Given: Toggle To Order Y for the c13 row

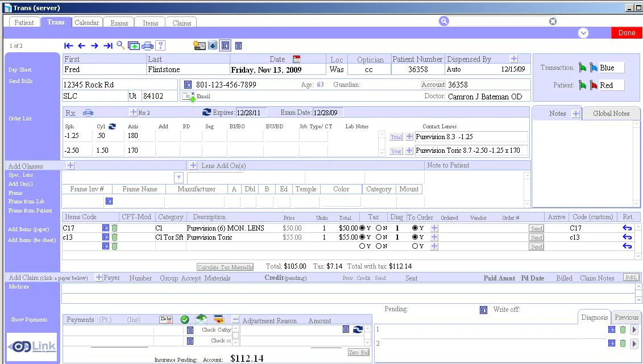Looking at the screenshot, I should coord(415,237).
